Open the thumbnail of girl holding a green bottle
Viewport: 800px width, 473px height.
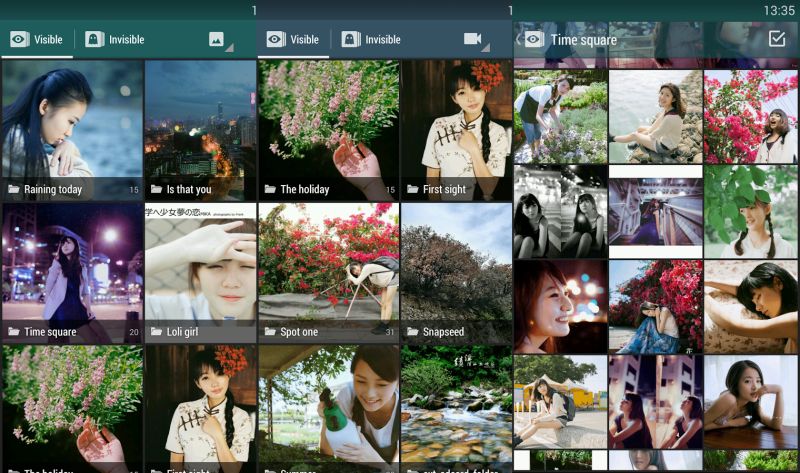click(329, 409)
